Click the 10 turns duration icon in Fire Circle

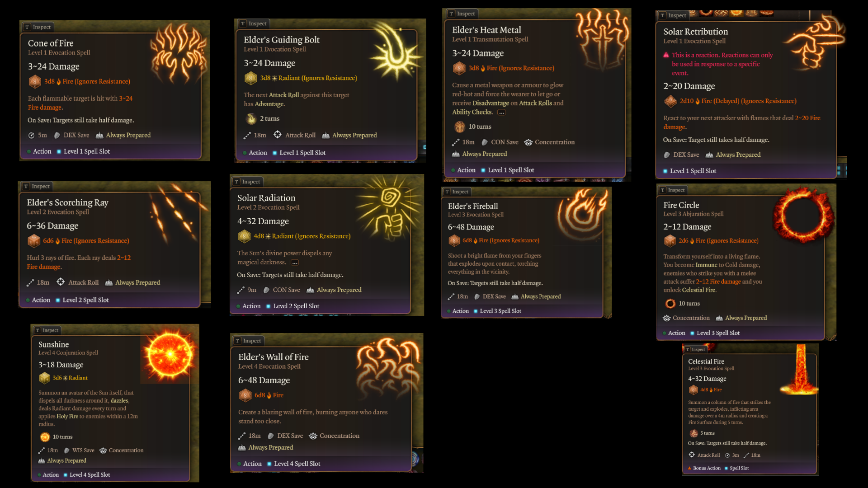(x=670, y=304)
